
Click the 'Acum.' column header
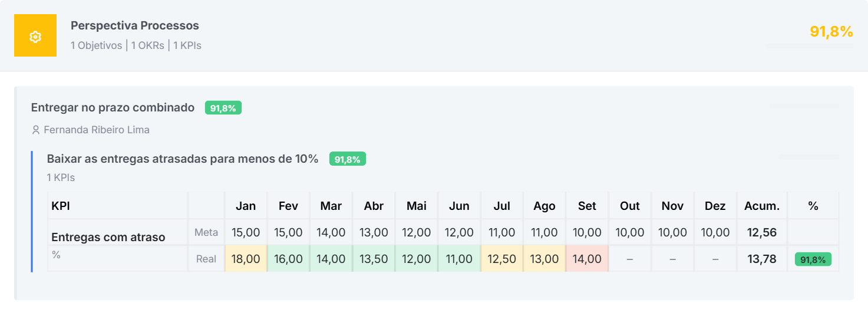coord(762,206)
